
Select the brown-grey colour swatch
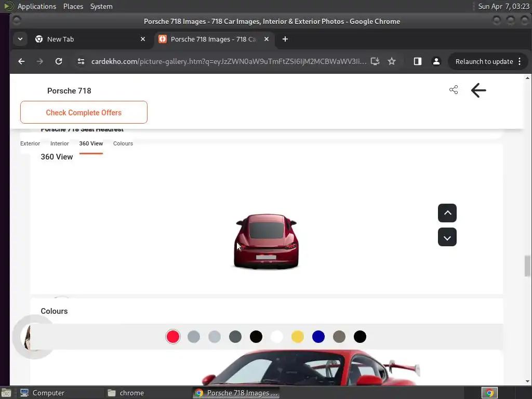point(339,337)
